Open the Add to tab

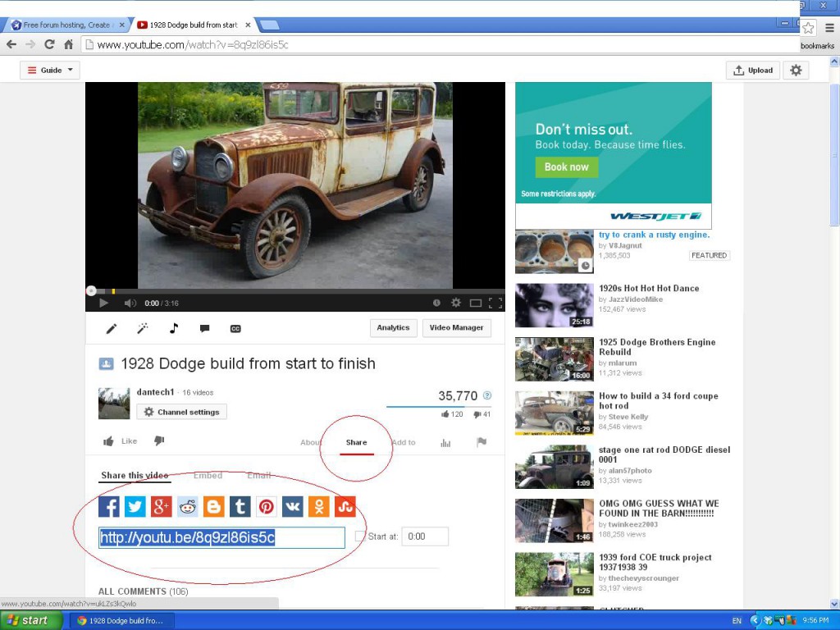tap(403, 443)
